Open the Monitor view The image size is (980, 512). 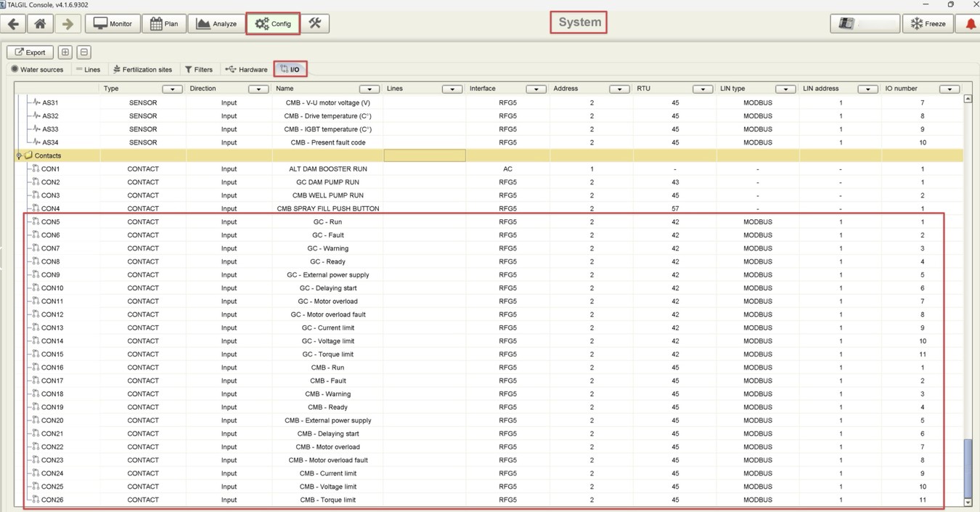point(113,23)
